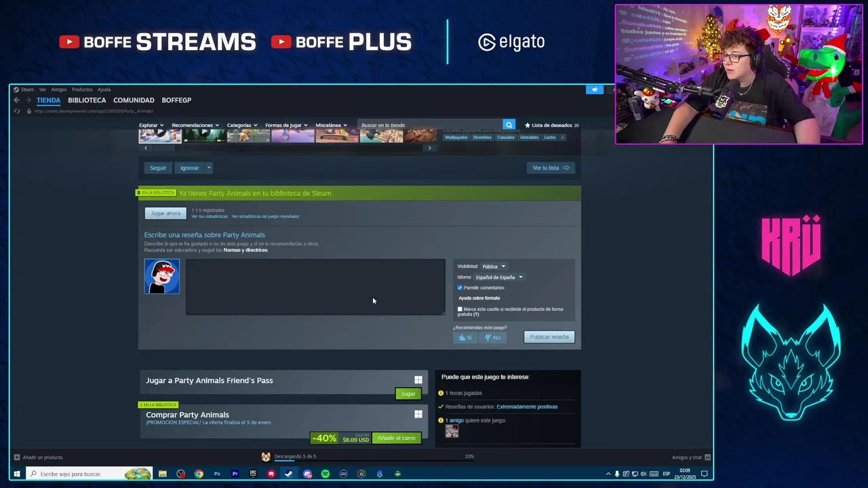Click the Buscar en la tienda field
868x488 pixels.
pos(430,125)
